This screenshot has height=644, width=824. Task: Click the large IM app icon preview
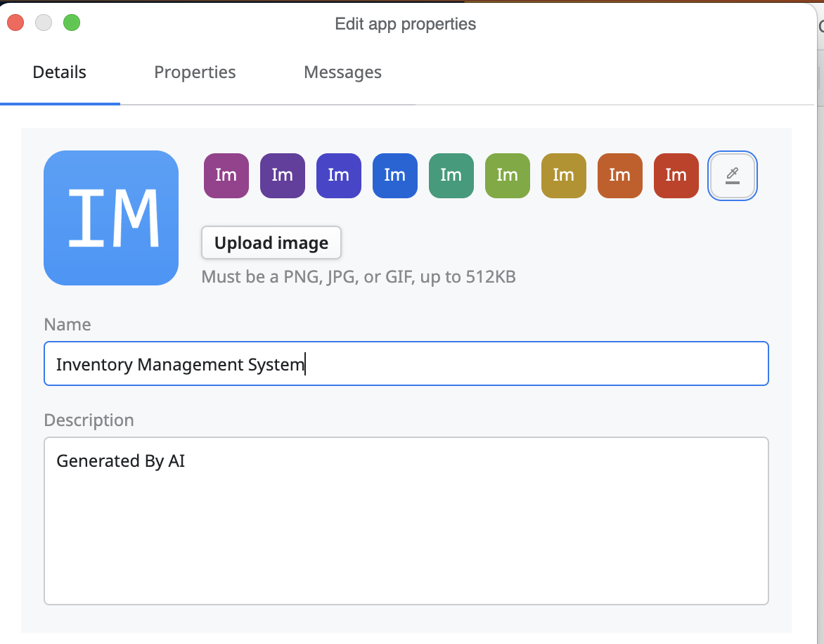click(x=111, y=218)
